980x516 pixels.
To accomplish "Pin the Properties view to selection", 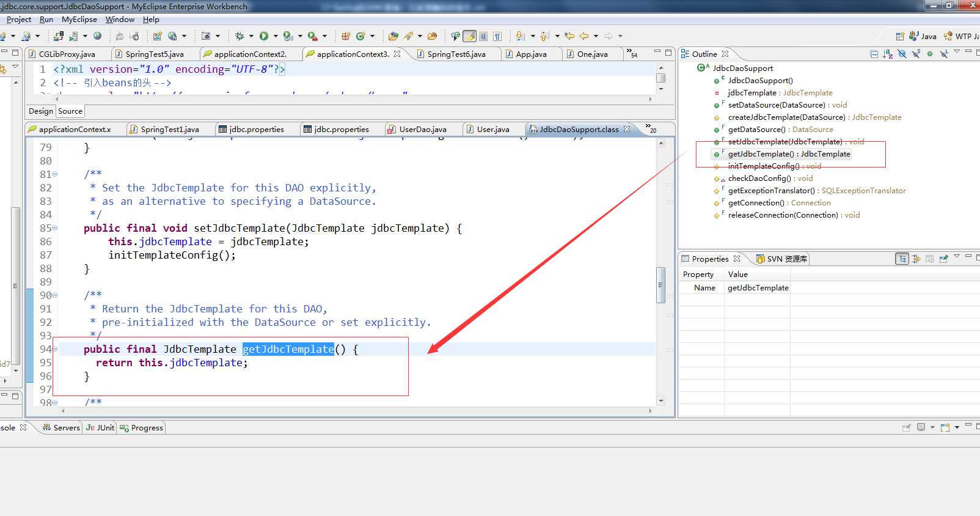I will pyautogui.click(x=943, y=259).
